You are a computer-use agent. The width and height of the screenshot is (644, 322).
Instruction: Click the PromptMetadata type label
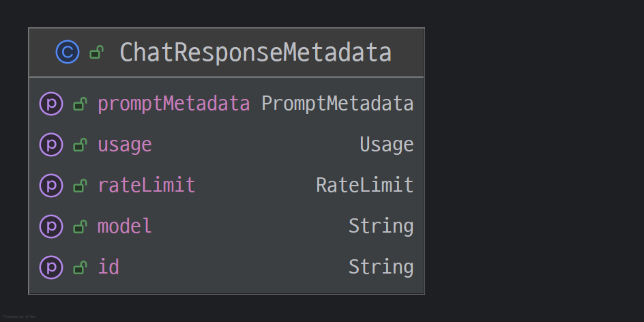point(338,104)
